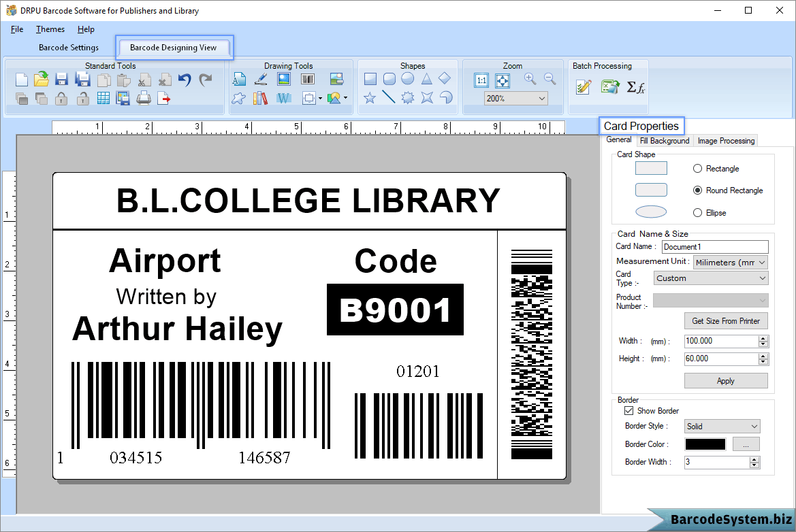The width and height of the screenshot is (796, 532).
Task: Redo with the grey curved arrow
Action: pos(206,80)
